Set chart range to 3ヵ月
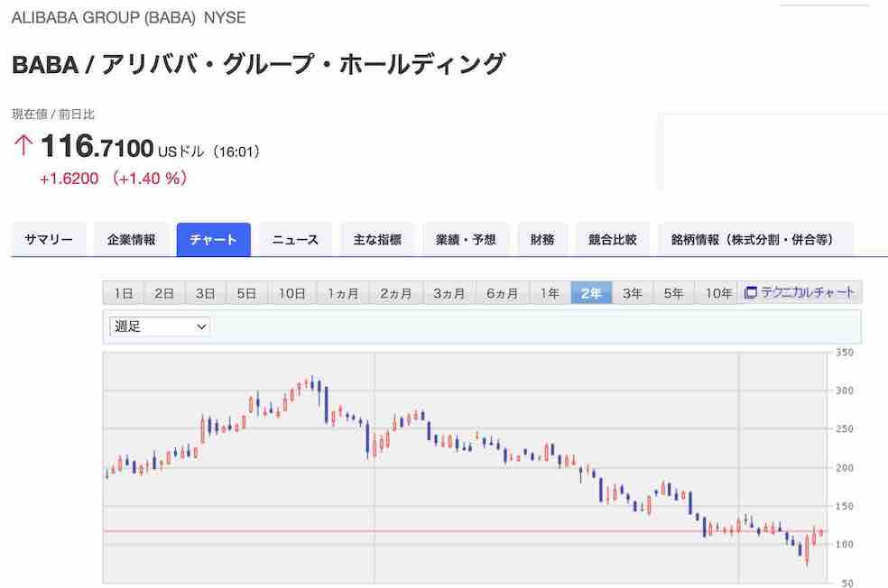 coord(449,293)
